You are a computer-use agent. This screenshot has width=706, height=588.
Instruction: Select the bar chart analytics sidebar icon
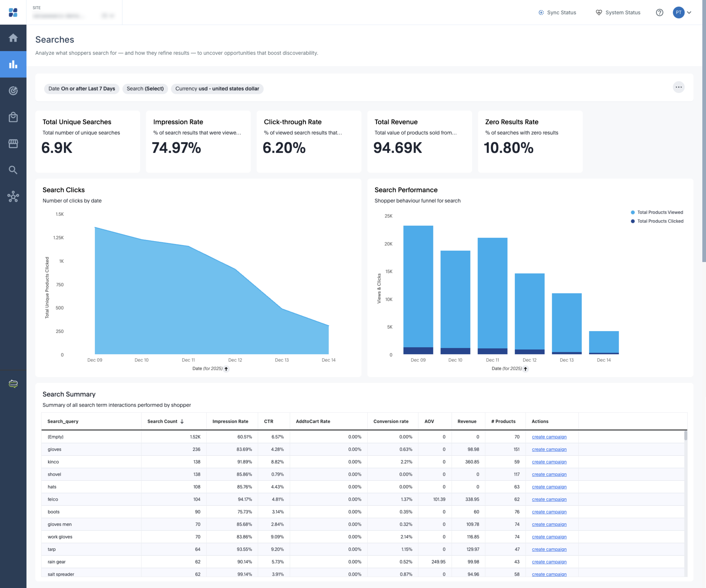(x=13, y=64)
